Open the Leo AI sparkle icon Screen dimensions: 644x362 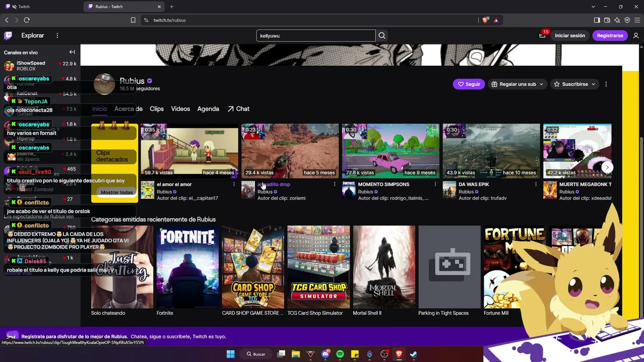click(617, 20)
